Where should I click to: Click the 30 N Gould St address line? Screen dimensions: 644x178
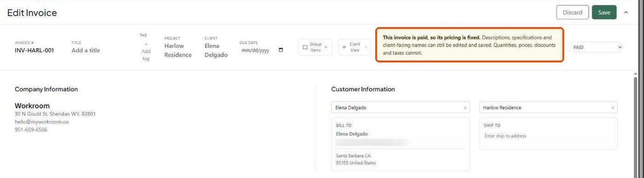point(55,114)
